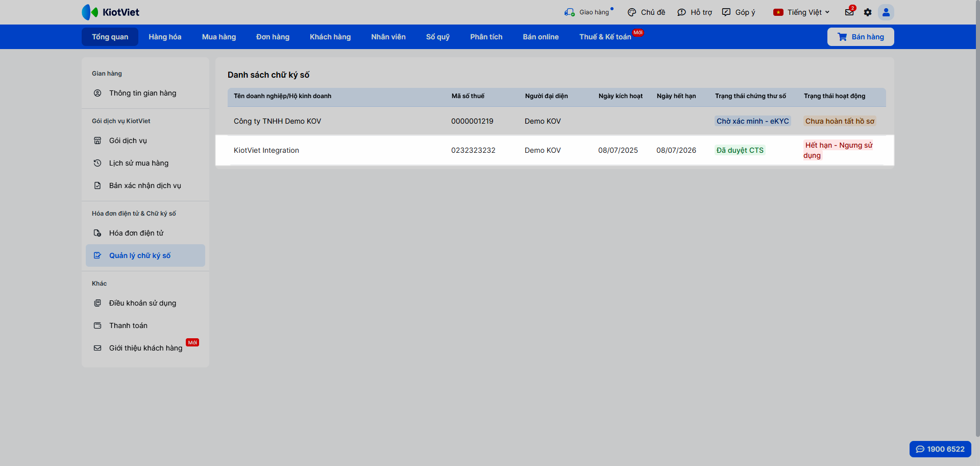Open the Phân tích menu
This screenshot has height=466, width=980.
click(486, 37)
